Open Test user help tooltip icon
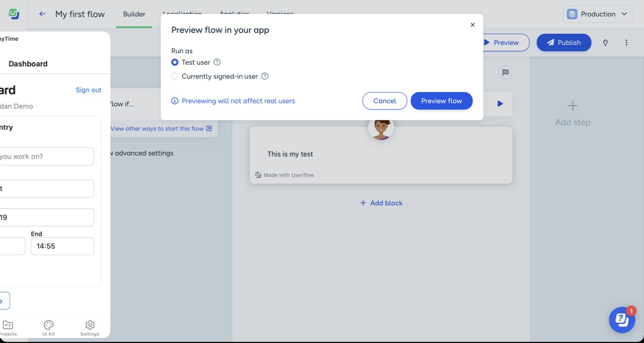The width and height of the screenshot is (644, 343). click(217, 62)
